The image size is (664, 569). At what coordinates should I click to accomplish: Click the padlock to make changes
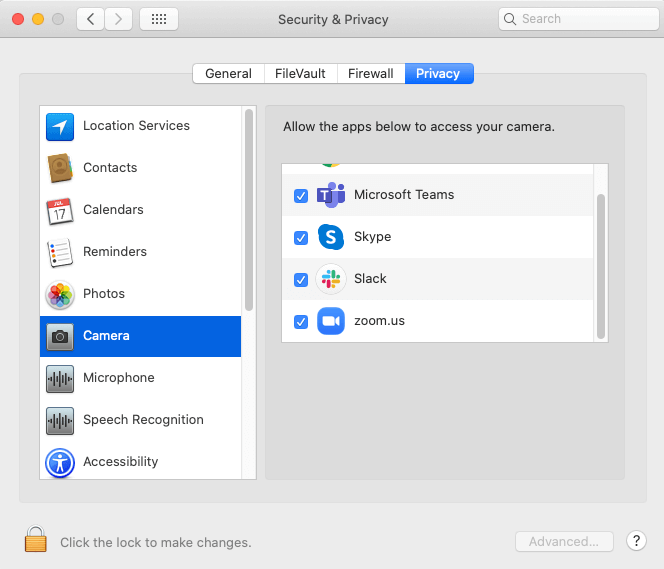click(x=36, y=539)
